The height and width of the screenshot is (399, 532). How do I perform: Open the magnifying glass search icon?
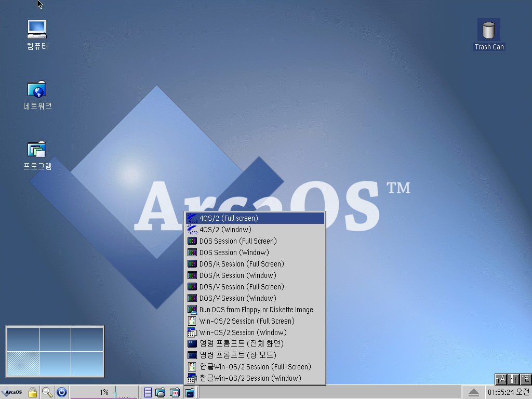coord(47,392)
